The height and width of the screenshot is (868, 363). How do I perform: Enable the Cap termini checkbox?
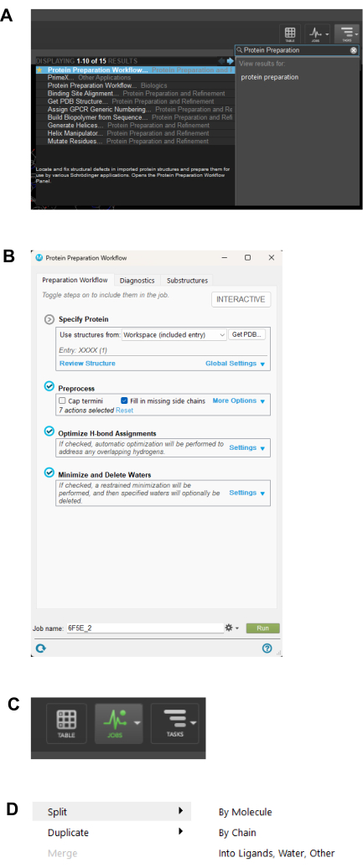pos(63,400)
